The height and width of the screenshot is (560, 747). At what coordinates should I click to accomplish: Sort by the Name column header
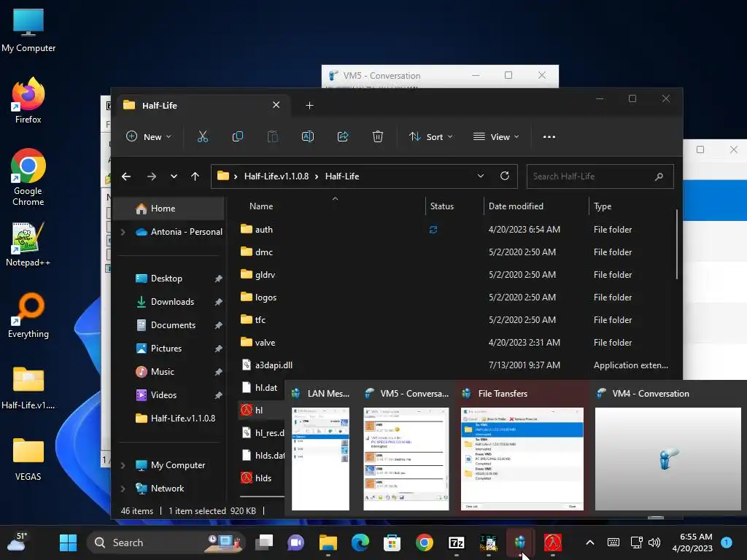coord(261,206)
